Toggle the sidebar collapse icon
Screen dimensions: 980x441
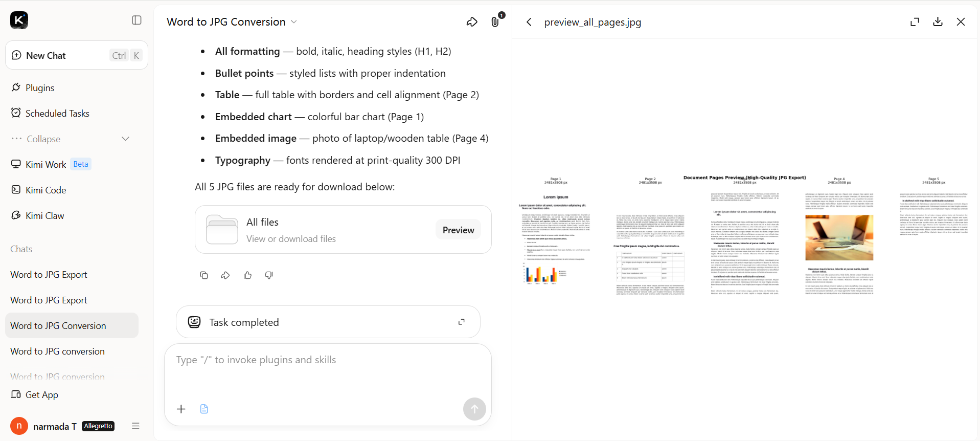pos(136,20)
